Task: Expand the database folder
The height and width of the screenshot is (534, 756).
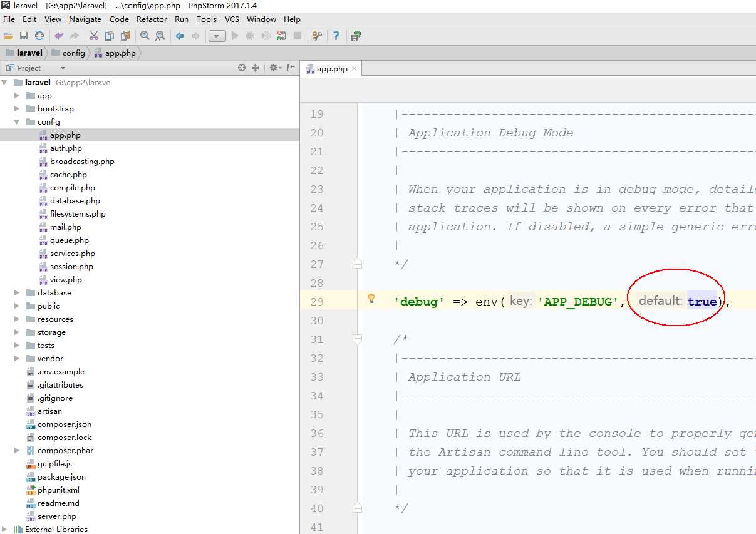Action: [17, 293]
